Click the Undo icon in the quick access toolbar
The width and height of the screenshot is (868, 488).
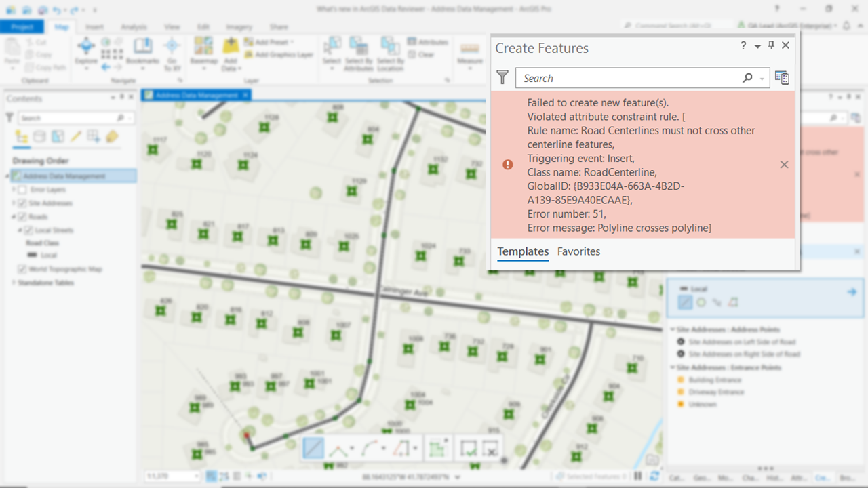57,10
